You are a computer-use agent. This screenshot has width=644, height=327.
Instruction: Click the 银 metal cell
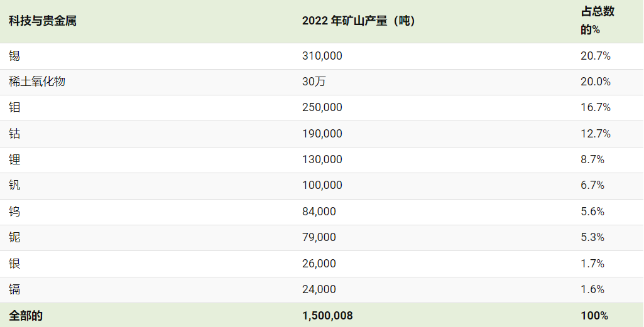[14, 264]
